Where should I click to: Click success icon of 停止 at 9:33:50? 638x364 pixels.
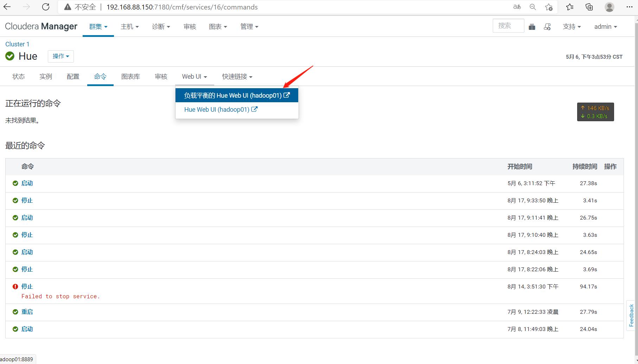coord(15,200)
